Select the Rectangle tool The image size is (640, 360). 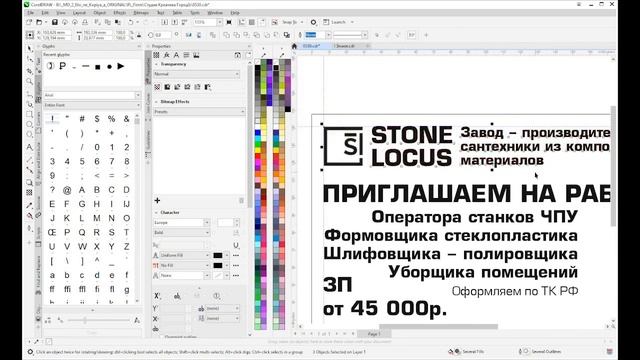coord(30,115)
